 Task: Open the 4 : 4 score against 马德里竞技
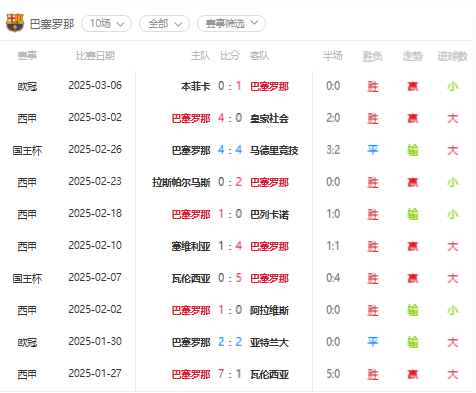(x=230, y=150)
